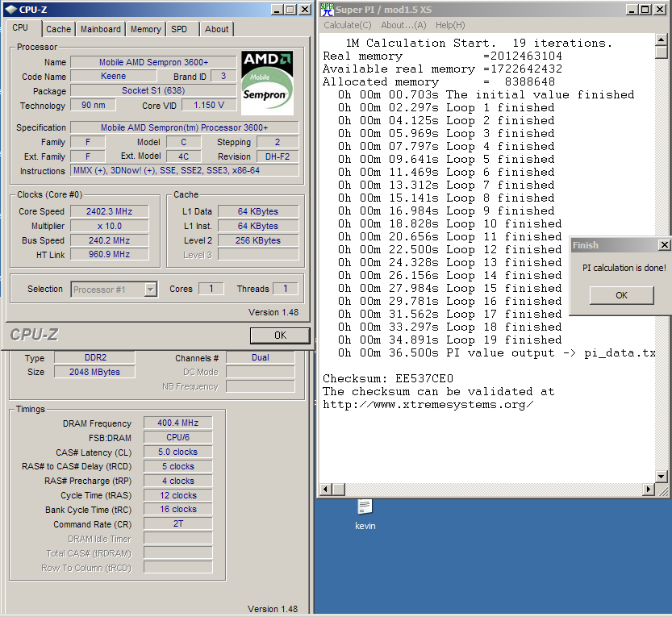Click the Core Speed value 2402.3 MHz
The height and width of the screenshot is (617, 672).
click(109, 211)
